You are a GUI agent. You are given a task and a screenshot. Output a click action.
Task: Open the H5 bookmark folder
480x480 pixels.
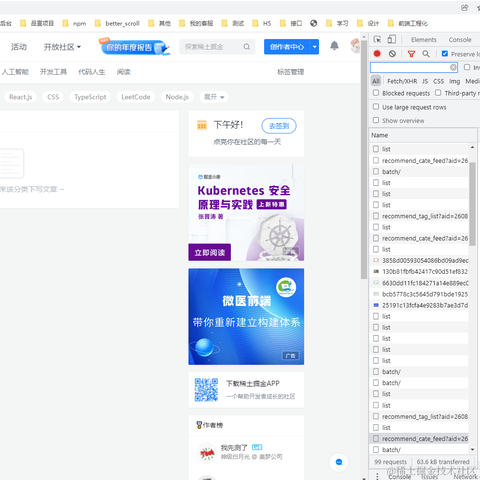point(262,23)
